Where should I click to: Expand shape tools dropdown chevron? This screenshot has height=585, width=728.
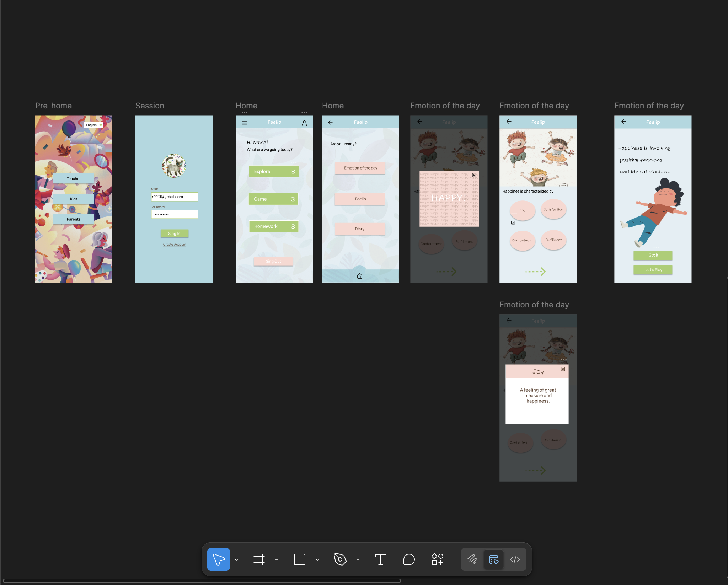[x=317, y=560]
